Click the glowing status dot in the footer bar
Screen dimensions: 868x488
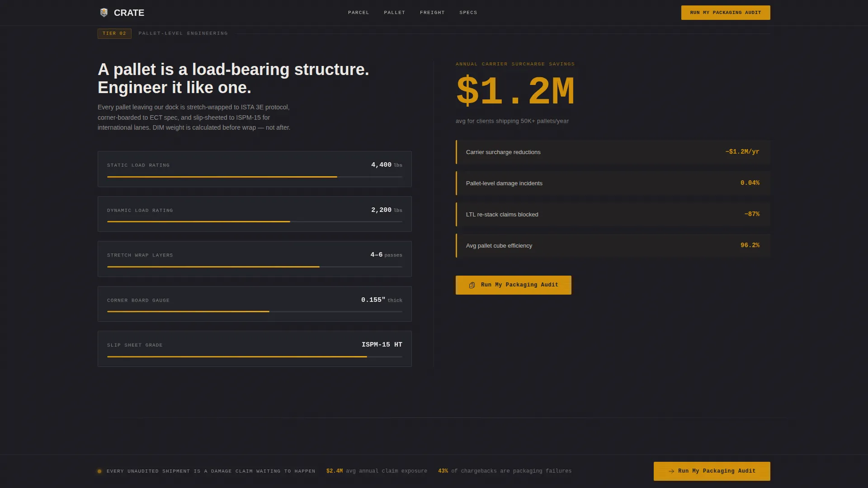coord(99,471)
